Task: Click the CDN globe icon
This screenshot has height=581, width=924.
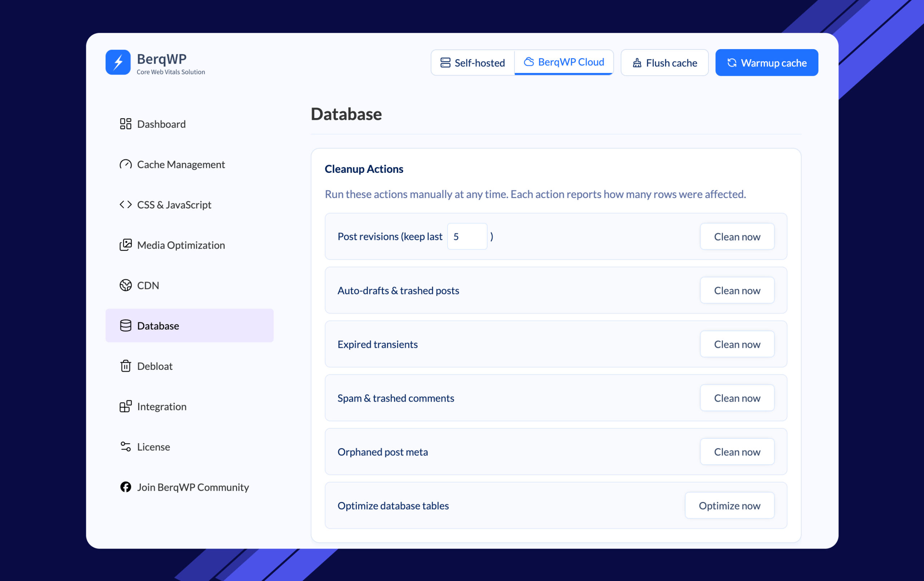Action: point(126,285)
